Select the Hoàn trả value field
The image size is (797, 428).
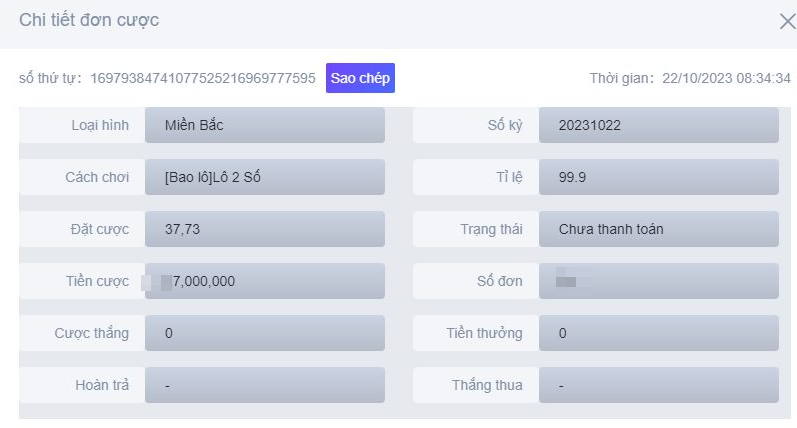[264, 385]
